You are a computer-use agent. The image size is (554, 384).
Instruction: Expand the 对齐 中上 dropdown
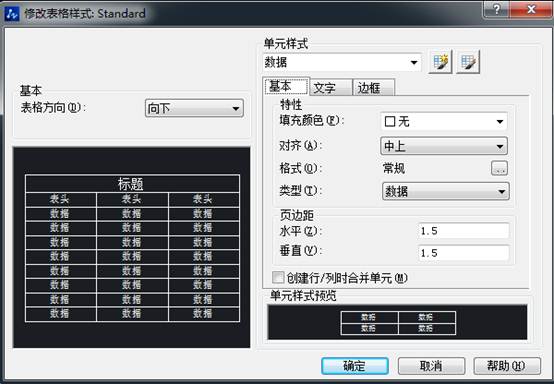coord(444,146)
